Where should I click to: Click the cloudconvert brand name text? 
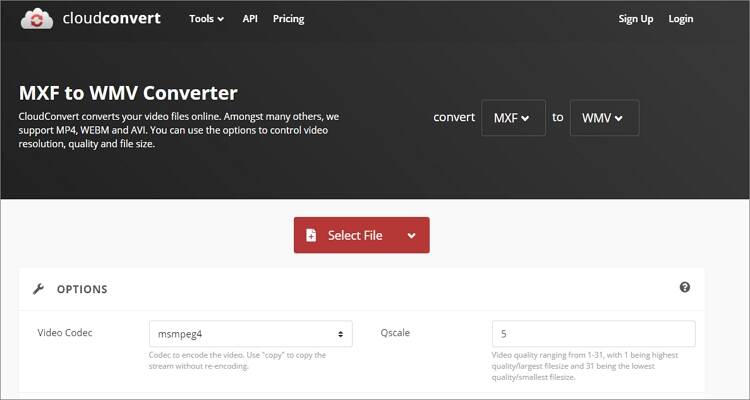(111, 19)
